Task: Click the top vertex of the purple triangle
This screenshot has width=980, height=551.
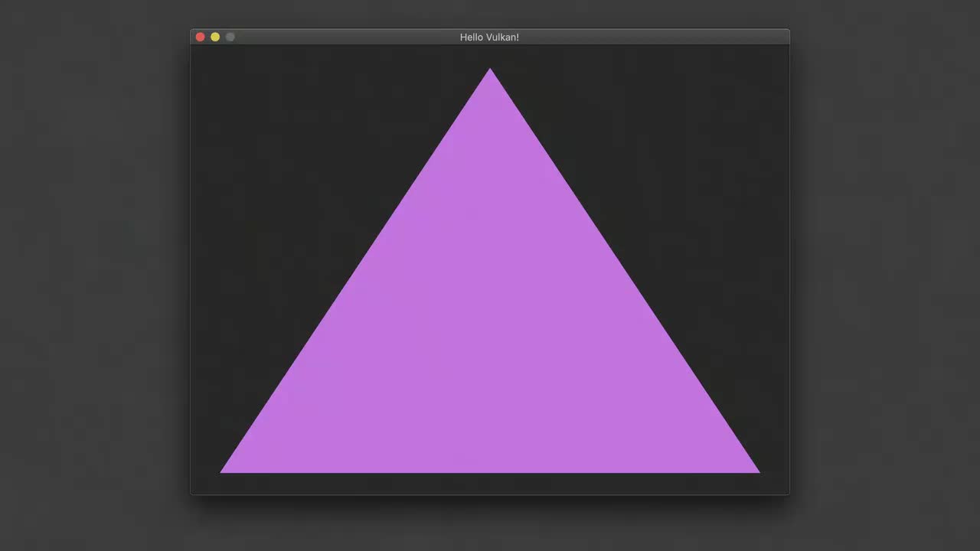Action: (x=490, y=70)
